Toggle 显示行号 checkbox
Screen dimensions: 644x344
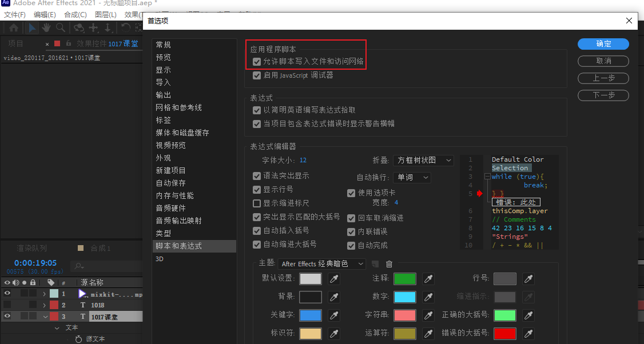[257, 190]
